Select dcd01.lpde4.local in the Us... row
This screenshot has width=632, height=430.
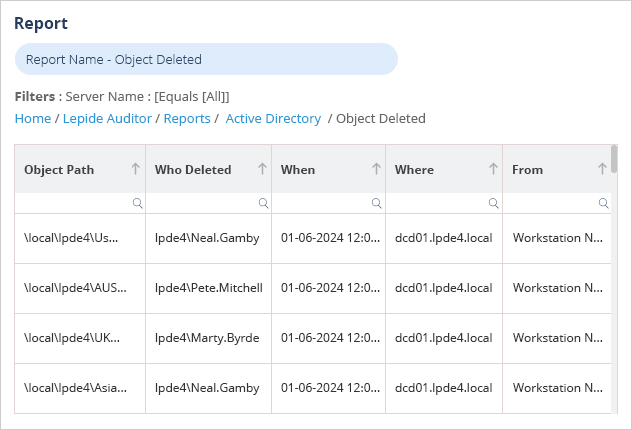coord(444,238)
